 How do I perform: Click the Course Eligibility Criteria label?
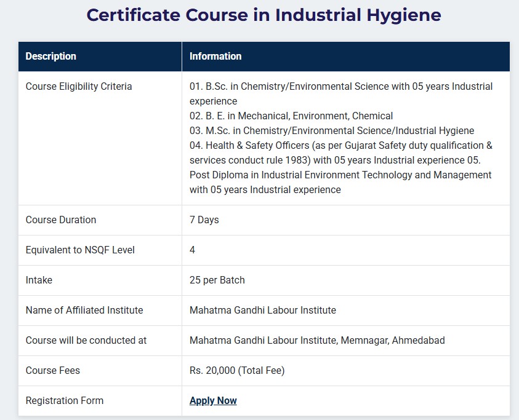click(79, 86)
